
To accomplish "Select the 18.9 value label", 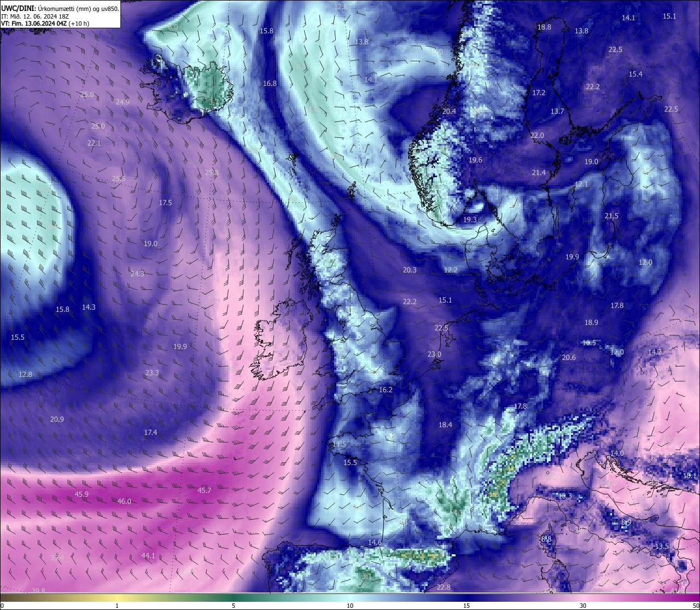I will click(x=591, y=322).
